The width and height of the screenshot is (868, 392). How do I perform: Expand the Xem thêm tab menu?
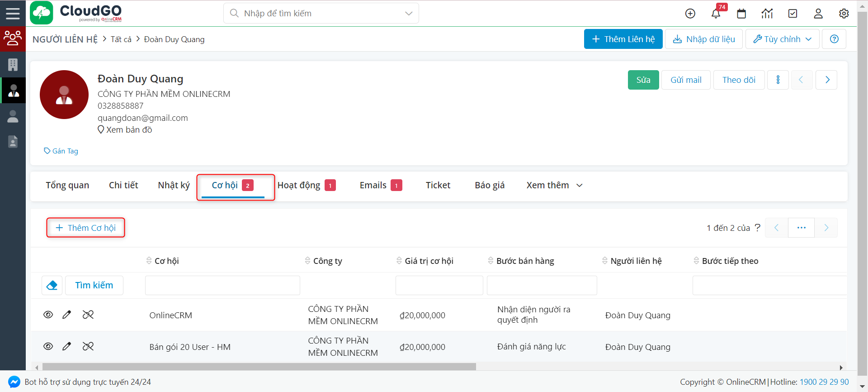[x=554, y=185]
